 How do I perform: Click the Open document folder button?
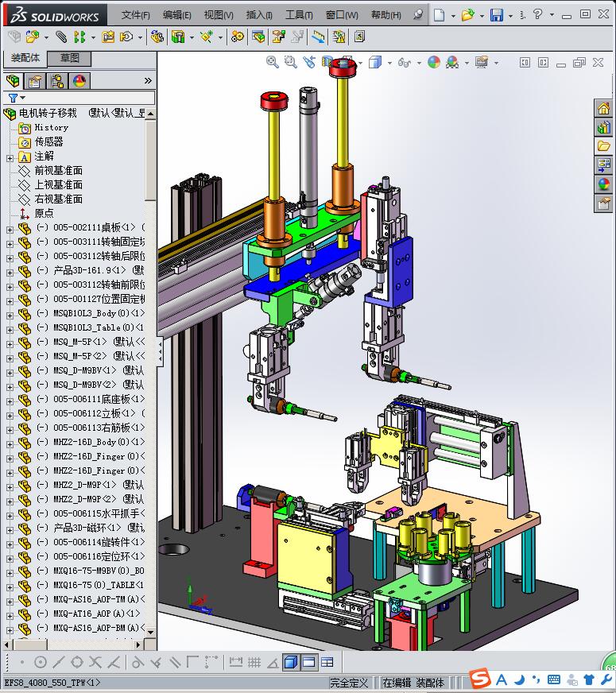pos(467,15)
